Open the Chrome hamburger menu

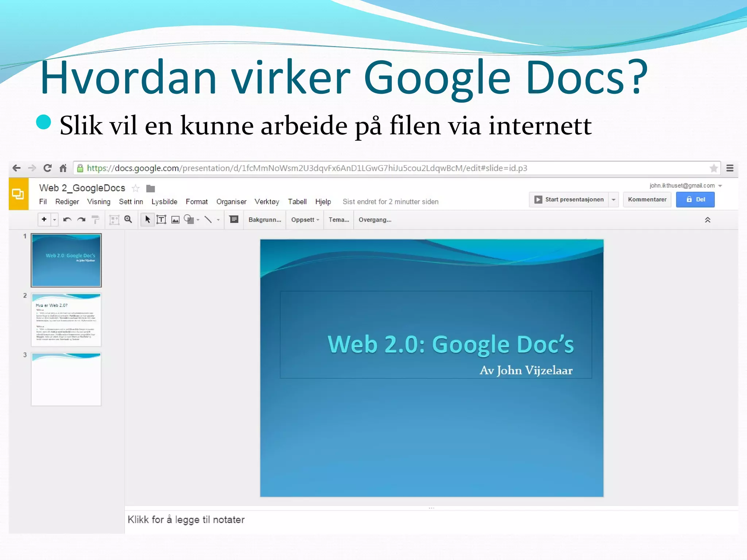730,168
